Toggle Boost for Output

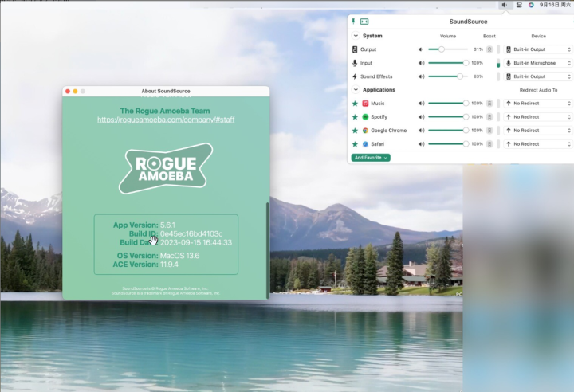tap(489, 49)
